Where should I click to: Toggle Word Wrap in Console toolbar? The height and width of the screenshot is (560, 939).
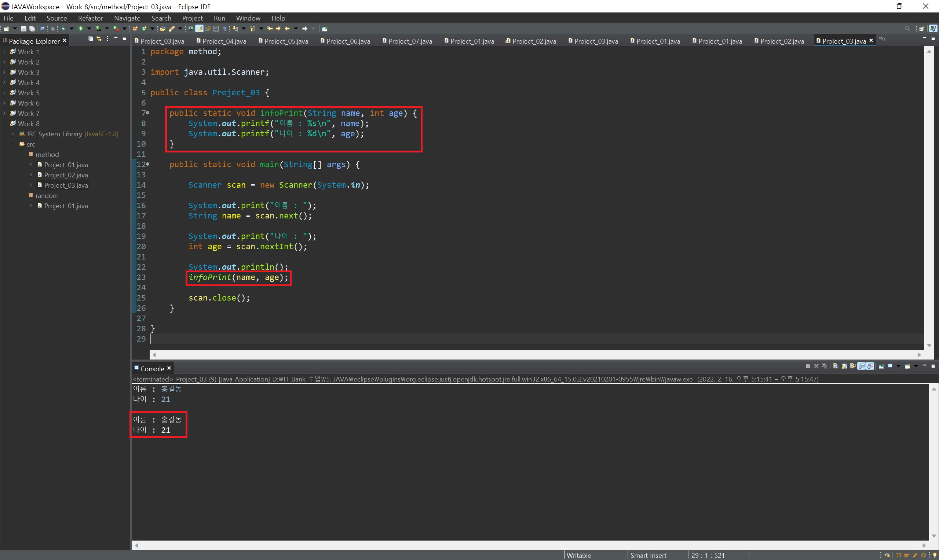click(853, 366)
